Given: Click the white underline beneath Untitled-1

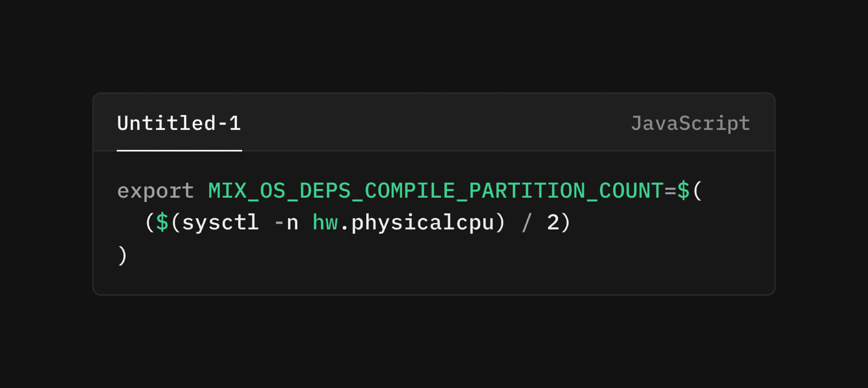Looking at the screenshot, I should (x=179, y=150).
